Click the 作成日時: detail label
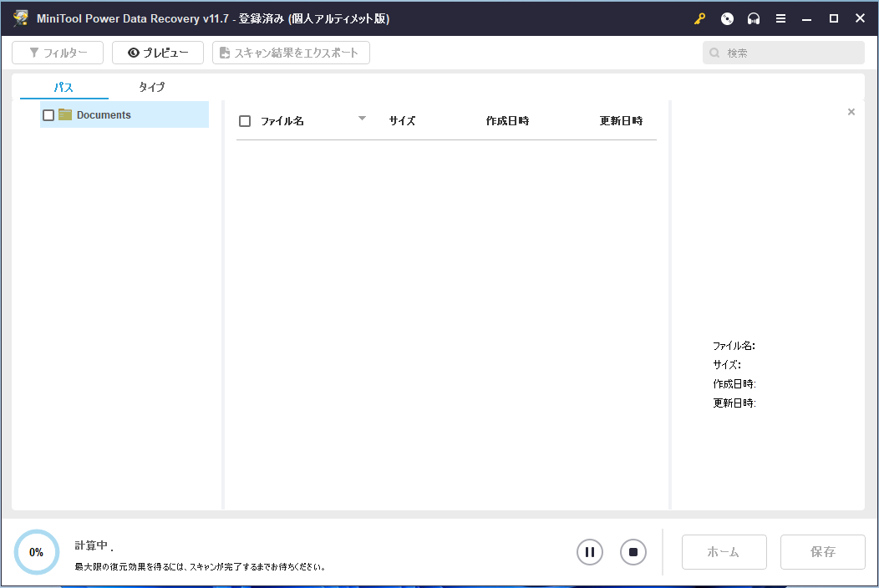The width and height of the screenshot is (879, 588). click(734, 384)
